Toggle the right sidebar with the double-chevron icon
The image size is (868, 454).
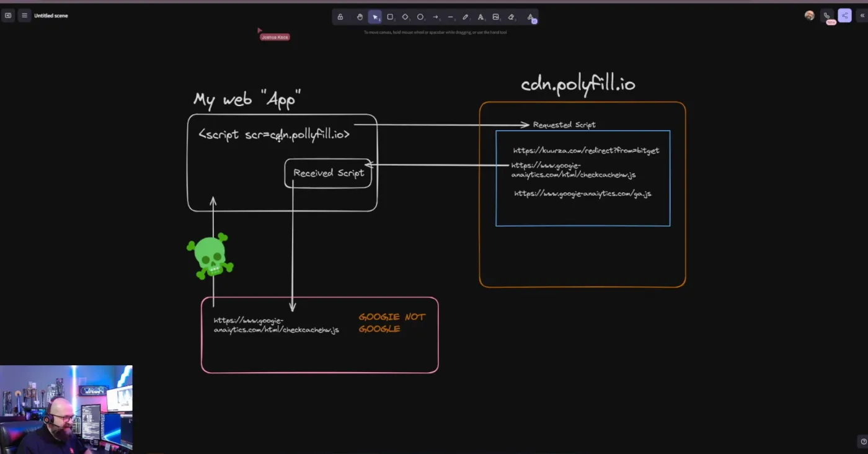[x=862, y=16]
